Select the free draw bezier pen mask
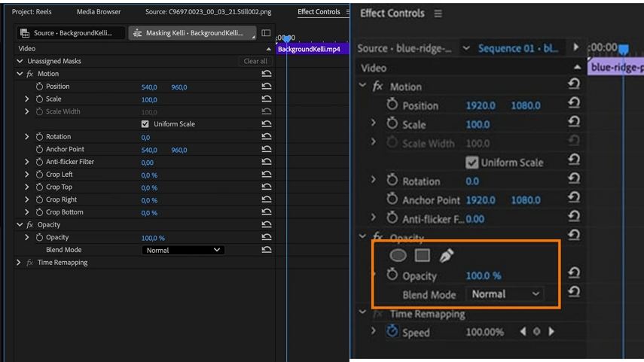Screen dimensions: 644x362 (446, 255)
